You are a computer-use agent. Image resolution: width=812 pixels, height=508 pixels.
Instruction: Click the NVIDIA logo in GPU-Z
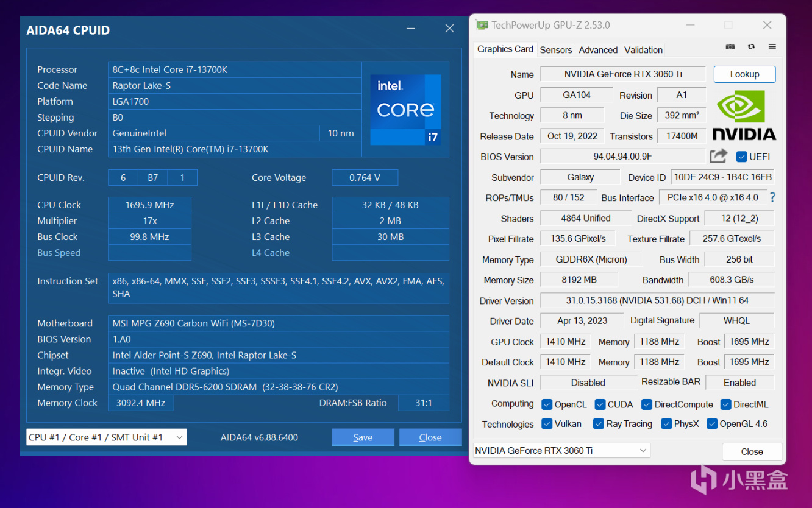(x=744, y=116)
